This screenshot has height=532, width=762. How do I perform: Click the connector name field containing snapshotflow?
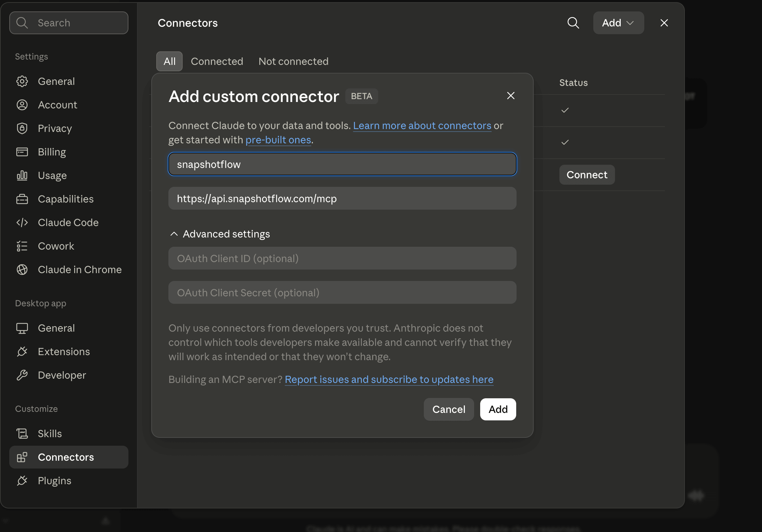coord(342,164)
